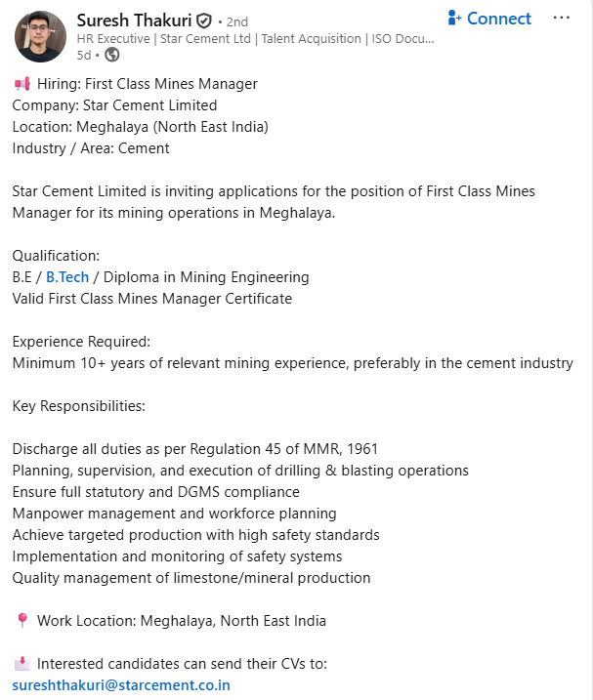593x700 pixels.
Task: Click the Experience Required heading
Action: [81, 342]
